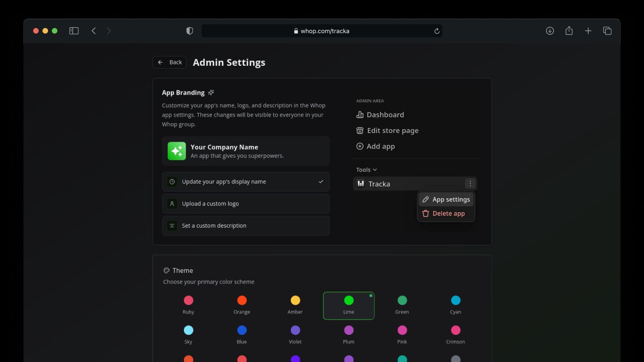Viewport: 644px width, 362px height.
Task: Select the Orange color scheme
Action: [242, 306]
